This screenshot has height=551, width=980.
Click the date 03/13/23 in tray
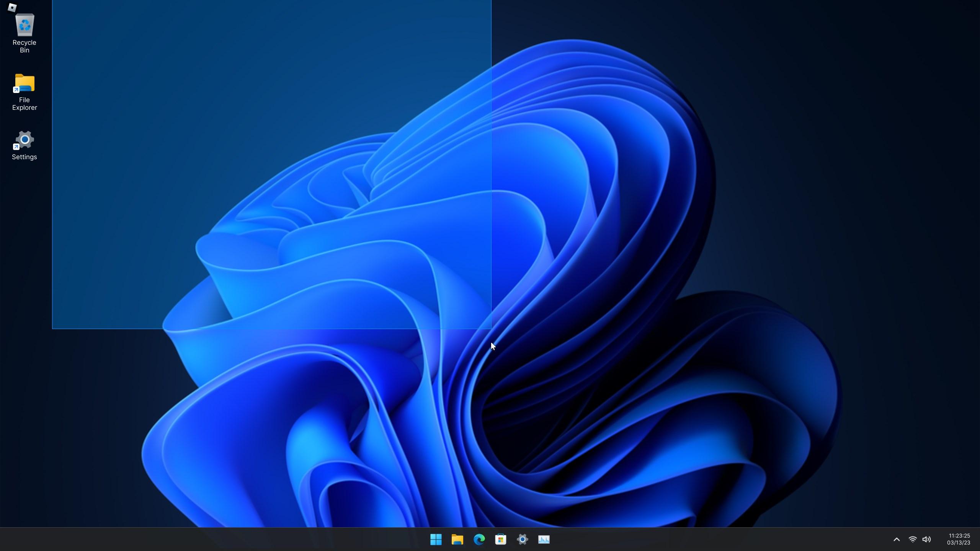tap(959, 543)
